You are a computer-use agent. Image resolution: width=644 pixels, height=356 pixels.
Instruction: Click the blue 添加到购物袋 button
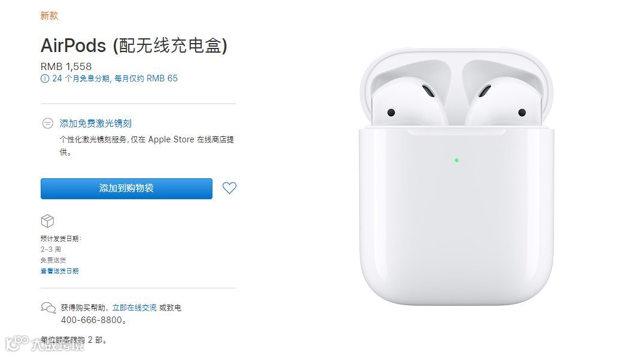click(126, 188)
